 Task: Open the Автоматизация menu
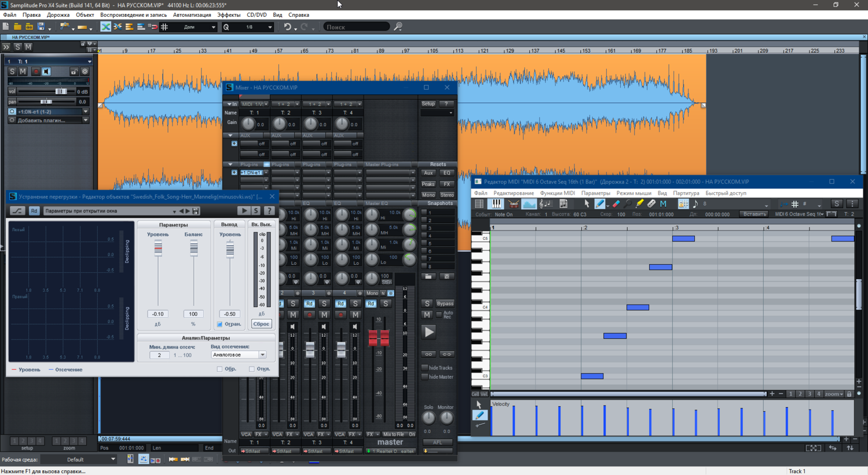pyautogui.click(x=192, y=15)
